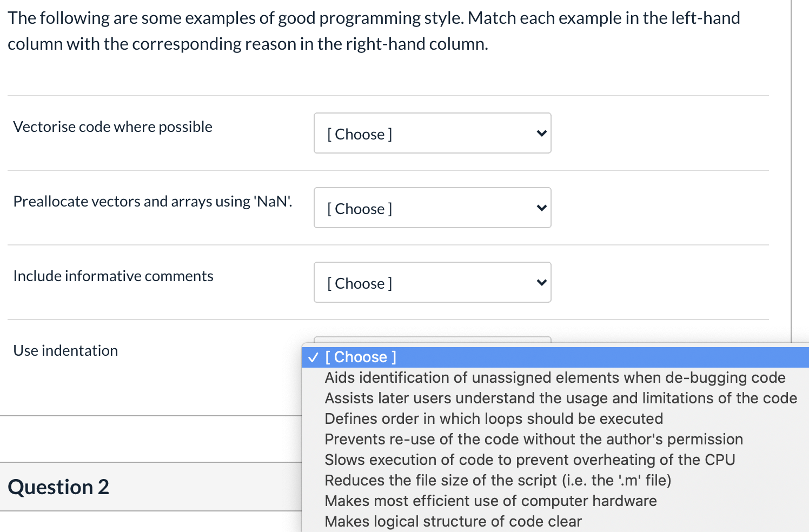The image size is (809, 532).
Task: Click the chevron icon on the Preallocate dropdown
Action: (x=540, y=208)
